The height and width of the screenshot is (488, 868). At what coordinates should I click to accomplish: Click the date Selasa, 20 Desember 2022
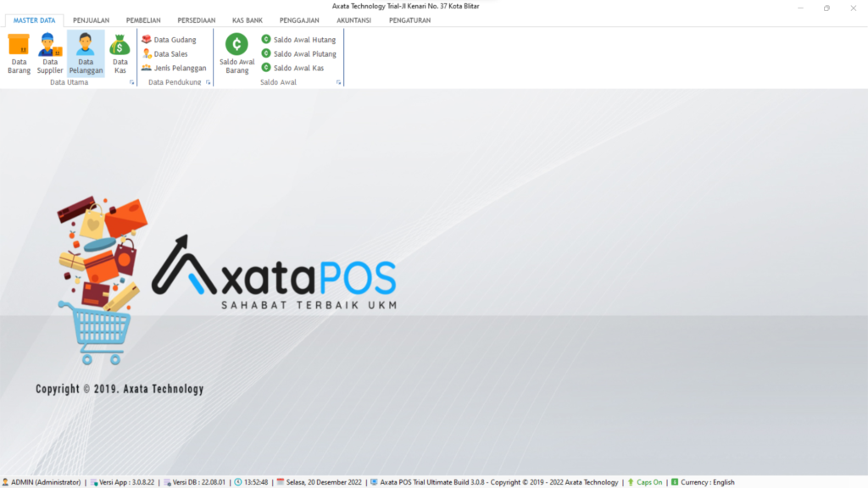319,482
